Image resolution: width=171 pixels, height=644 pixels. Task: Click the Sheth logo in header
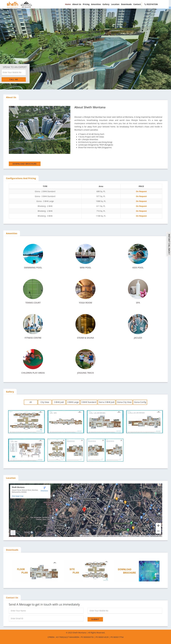tap(12, 4)
